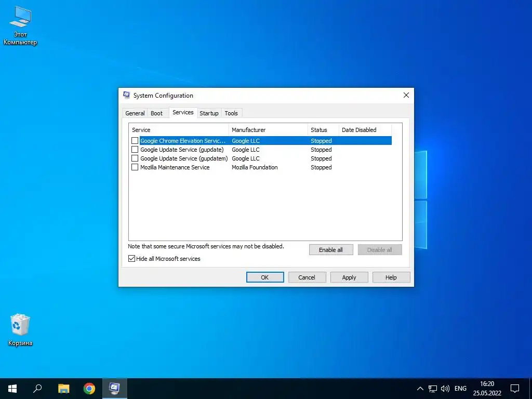The width and height of the screenshot is (532, 399).
Task: Click the Enable all button
Action: (331, 250)
